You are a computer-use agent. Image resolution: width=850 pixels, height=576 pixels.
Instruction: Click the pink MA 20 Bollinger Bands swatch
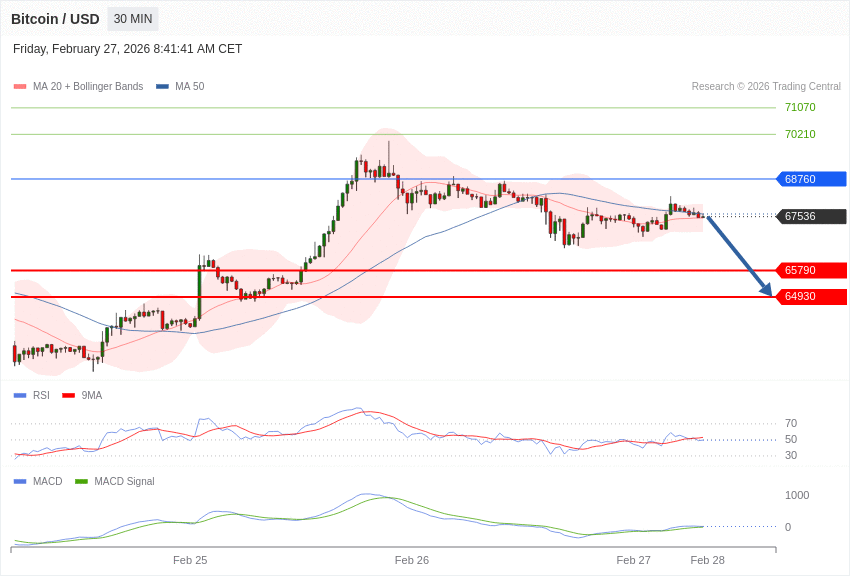20,87
